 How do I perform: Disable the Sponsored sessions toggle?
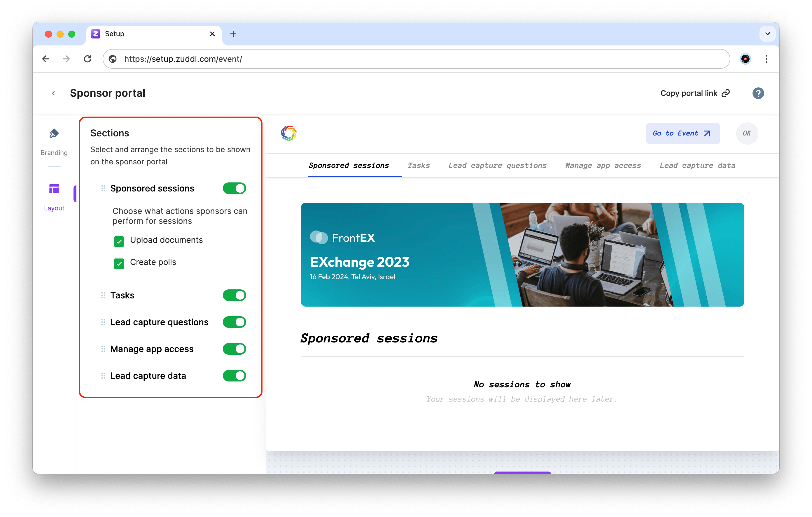235,188
